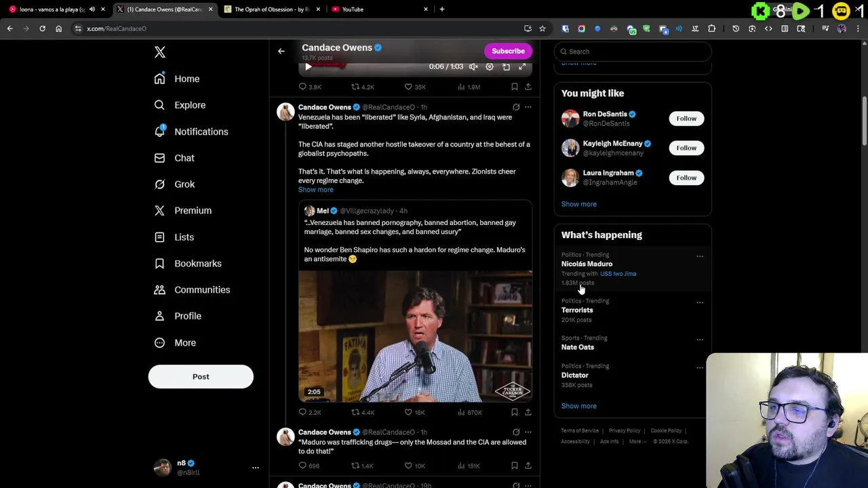Toggle picture-in-picture on top video
Screen dimensions: 868x488
506,66
